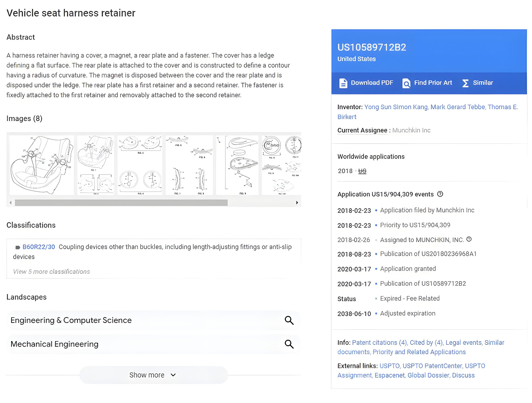Open the exploded view drawing thumbnail

pos(237,165)
